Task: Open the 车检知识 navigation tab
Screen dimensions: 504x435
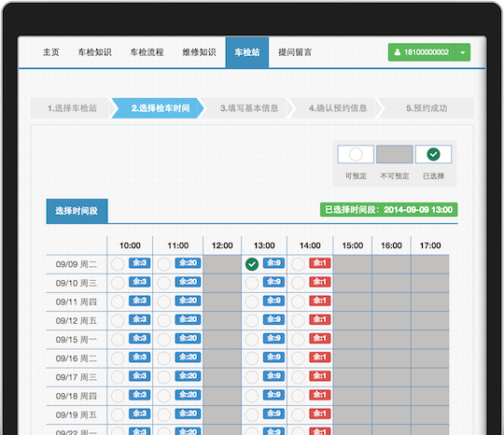Action: (95, 52)
